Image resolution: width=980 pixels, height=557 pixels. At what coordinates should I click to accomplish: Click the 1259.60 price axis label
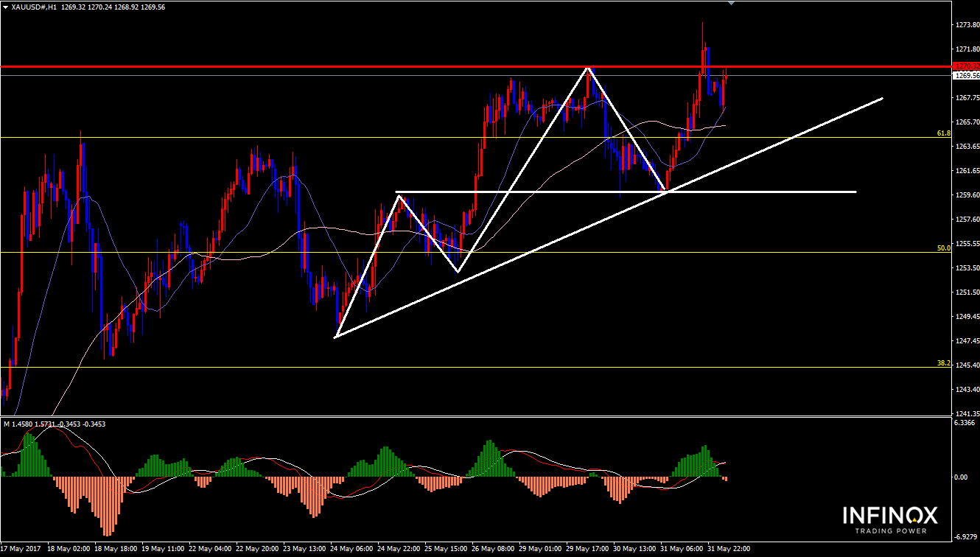[x=967, y=195]
